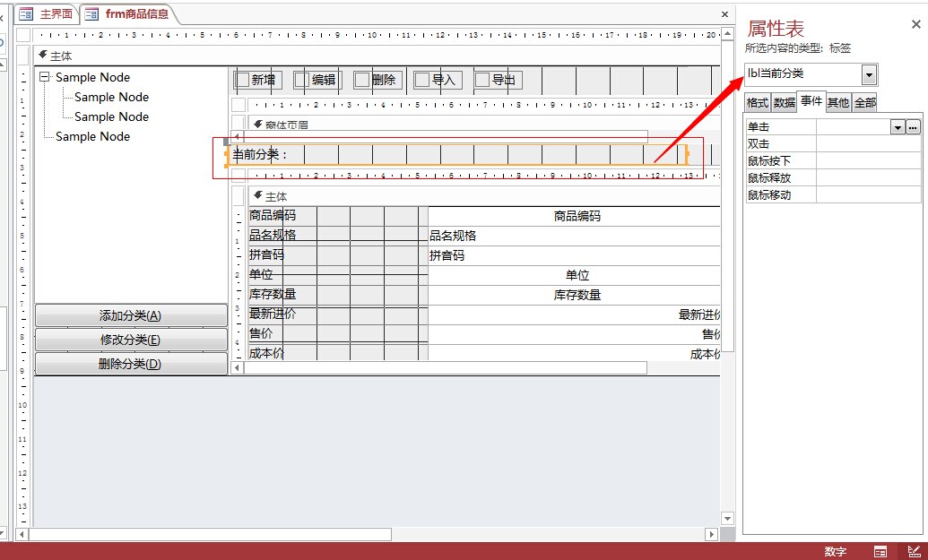Click the 主体 section selector arrow icon

point(42,56)
